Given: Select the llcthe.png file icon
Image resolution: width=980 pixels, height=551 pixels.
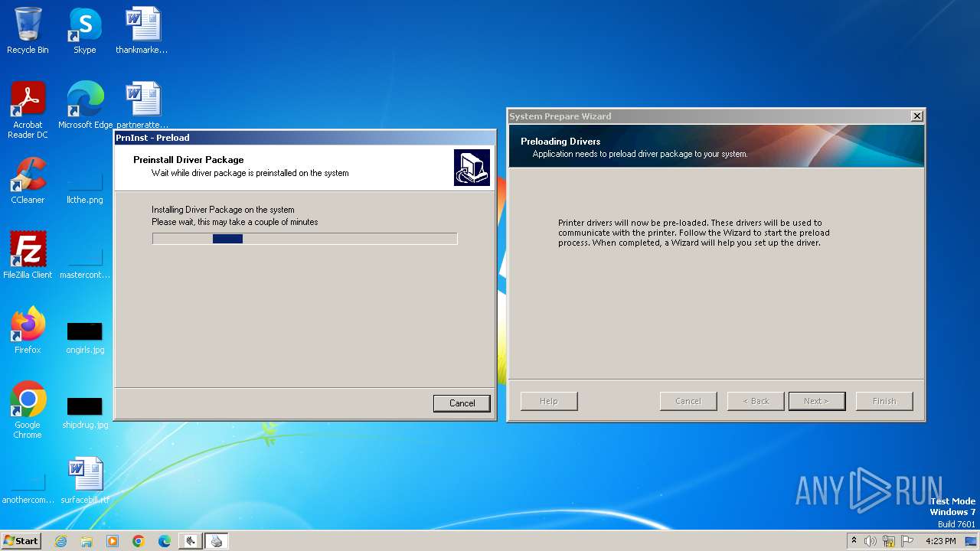Looking at the screenshot, I should [84, 188].
